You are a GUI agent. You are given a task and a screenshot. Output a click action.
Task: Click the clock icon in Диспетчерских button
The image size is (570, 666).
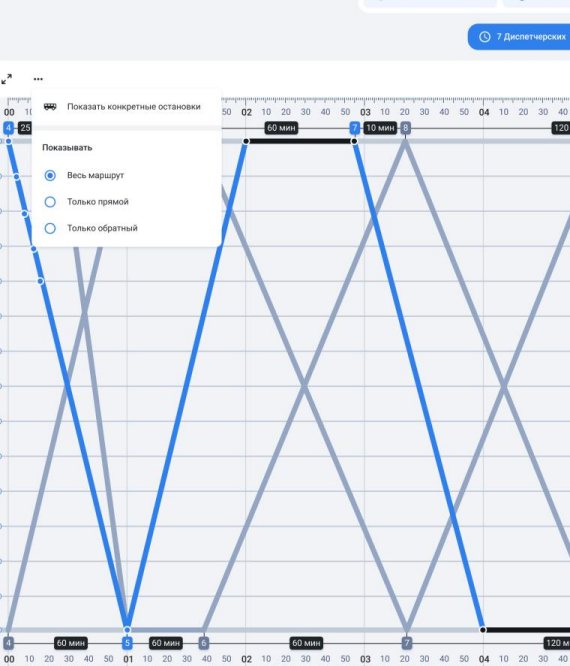485,37
